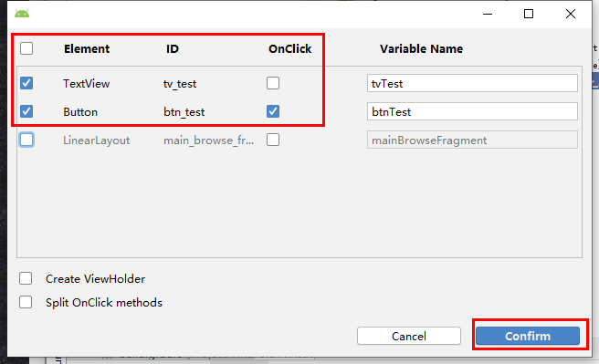Enable Create ViewHolder option
The width and height of the screenshot is (599, 364).
click(x=26, y=278)
